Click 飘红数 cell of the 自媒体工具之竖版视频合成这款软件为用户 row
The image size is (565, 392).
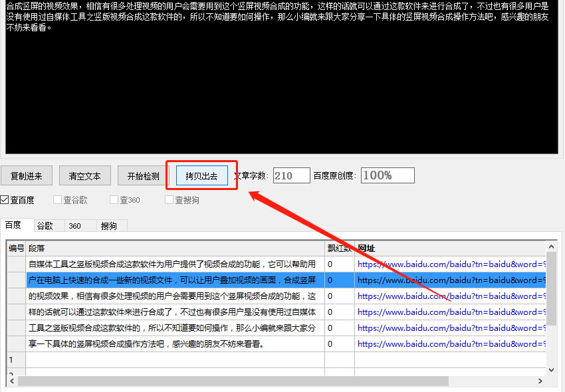coord(340,264)
